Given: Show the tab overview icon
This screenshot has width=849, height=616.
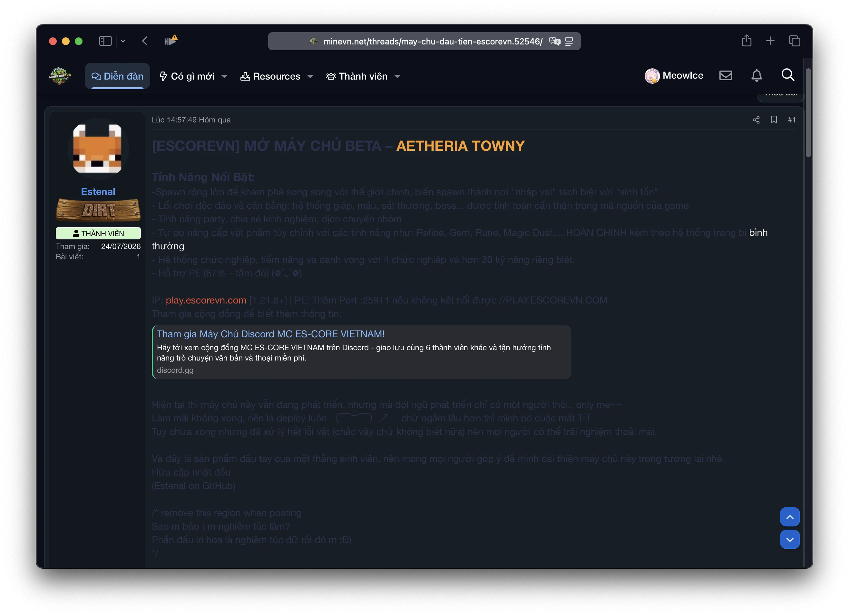Looking at the screenshot, I should [x=794, y=41].
